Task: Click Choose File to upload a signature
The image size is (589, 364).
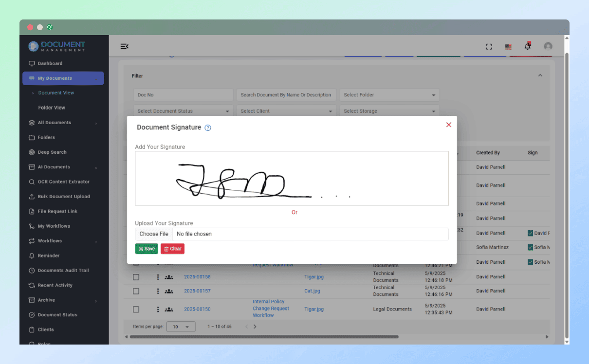Action: (154, 234)
